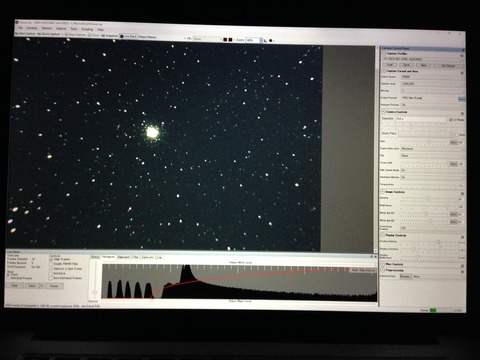Click the Exposure value input field
Viewport: 480px width, 360px height.
421,119
